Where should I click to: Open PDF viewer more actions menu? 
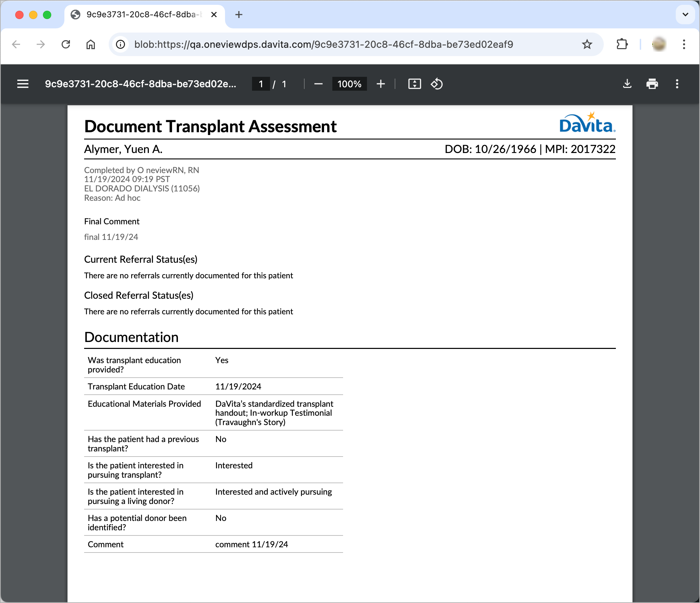tap(677, 84)
